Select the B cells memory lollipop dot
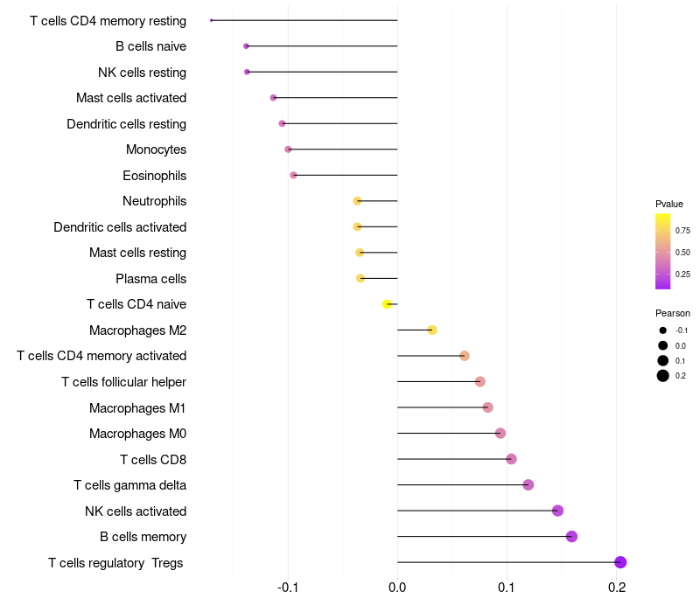The width and height of the screenshot is (700, 612). [x=571, y=536]
